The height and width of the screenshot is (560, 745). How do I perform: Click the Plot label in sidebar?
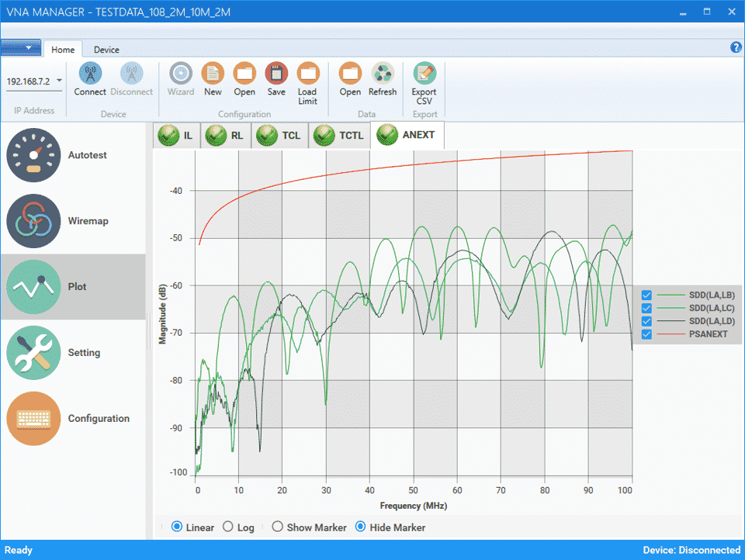(77, 286)
